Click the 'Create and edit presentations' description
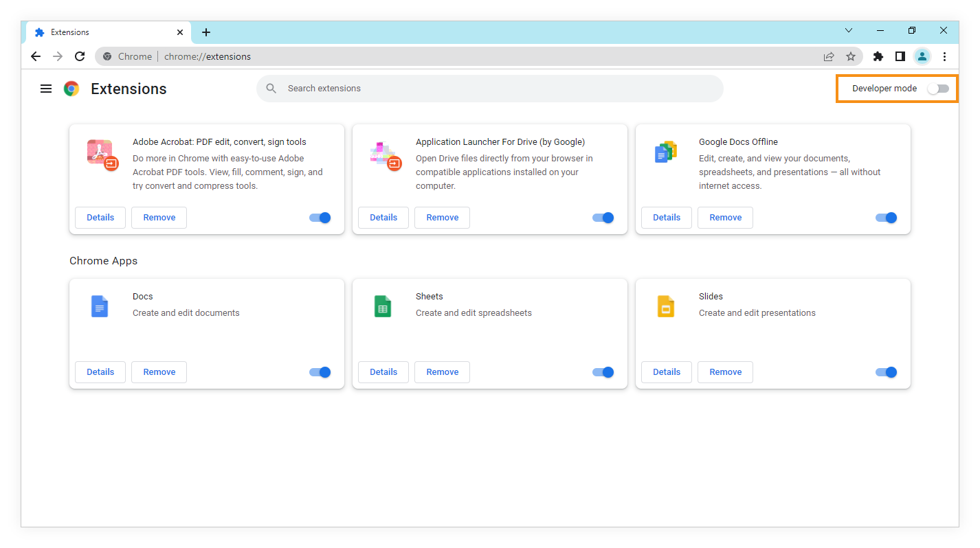This screenshot has height=548, width=980. tap(757, 313)
